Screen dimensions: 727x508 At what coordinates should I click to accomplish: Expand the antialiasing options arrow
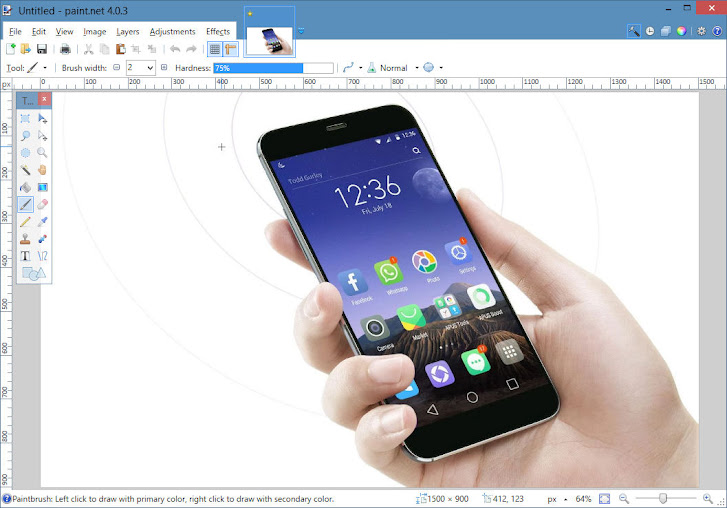click(441, 68)
